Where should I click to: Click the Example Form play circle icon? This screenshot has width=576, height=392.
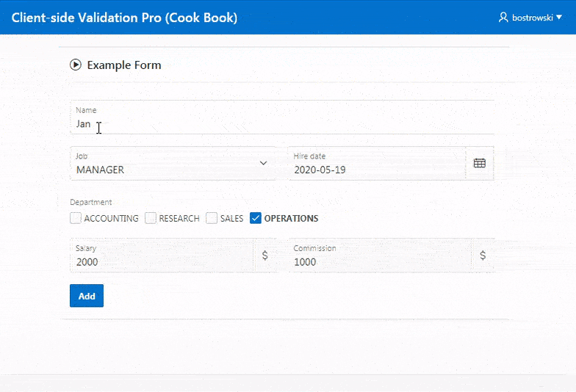[x=76, y=65]
